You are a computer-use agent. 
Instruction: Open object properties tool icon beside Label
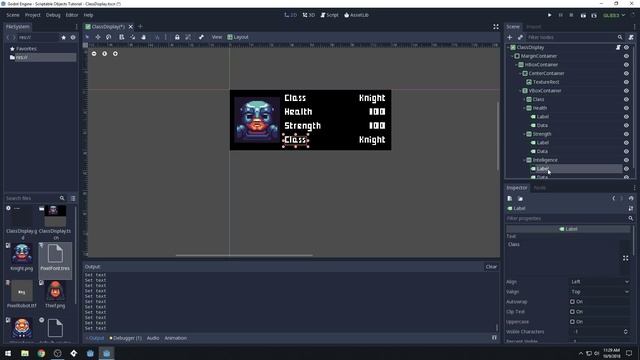pos(631,208)
